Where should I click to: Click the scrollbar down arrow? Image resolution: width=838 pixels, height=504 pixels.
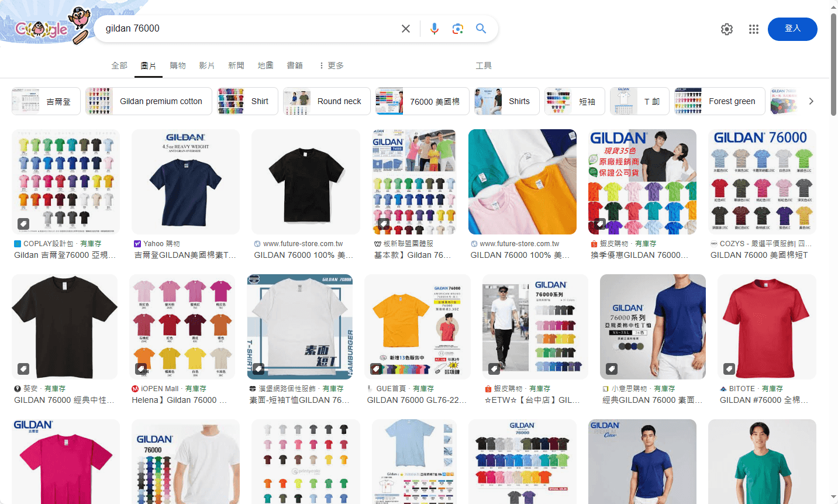833,498
